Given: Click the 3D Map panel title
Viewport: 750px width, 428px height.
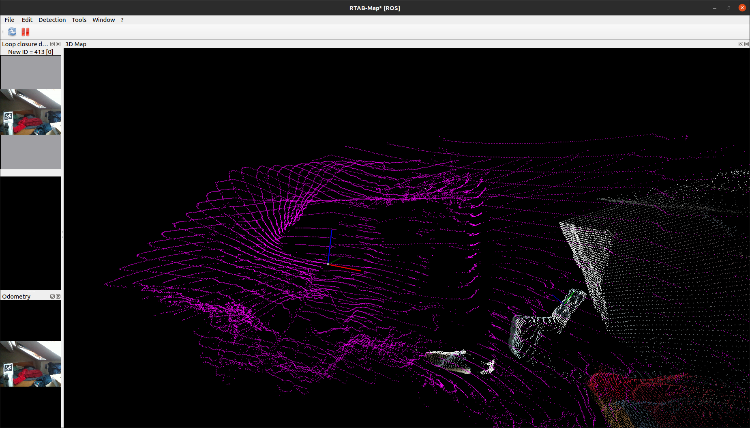Looking at the screenshot, I should [x=76, y=44].
